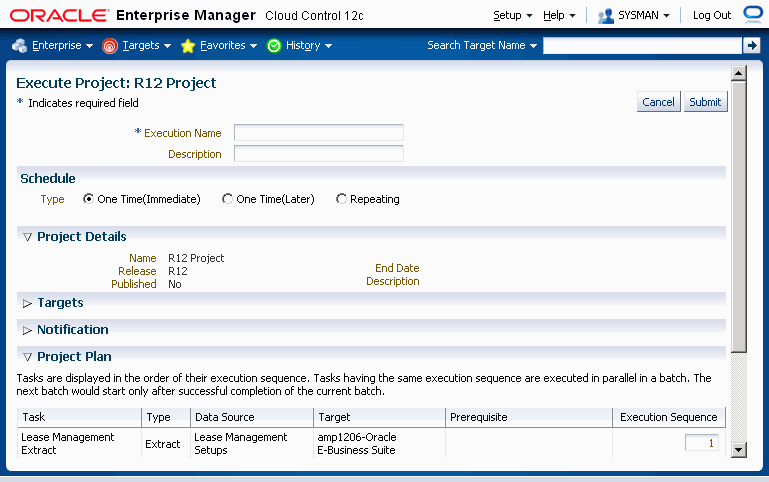Open the Enterprise menu
This screenshot has width=769, height=482.
click(x=62, y=46)
